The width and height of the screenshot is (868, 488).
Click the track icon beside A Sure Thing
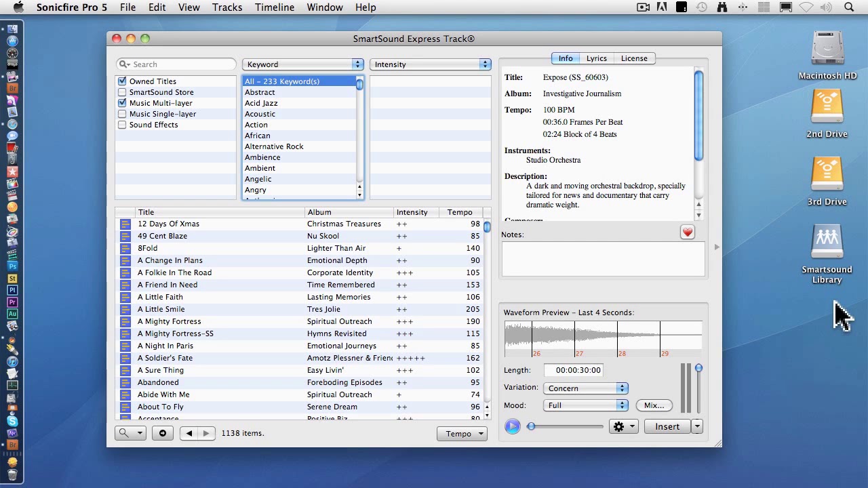click(125, 370)
